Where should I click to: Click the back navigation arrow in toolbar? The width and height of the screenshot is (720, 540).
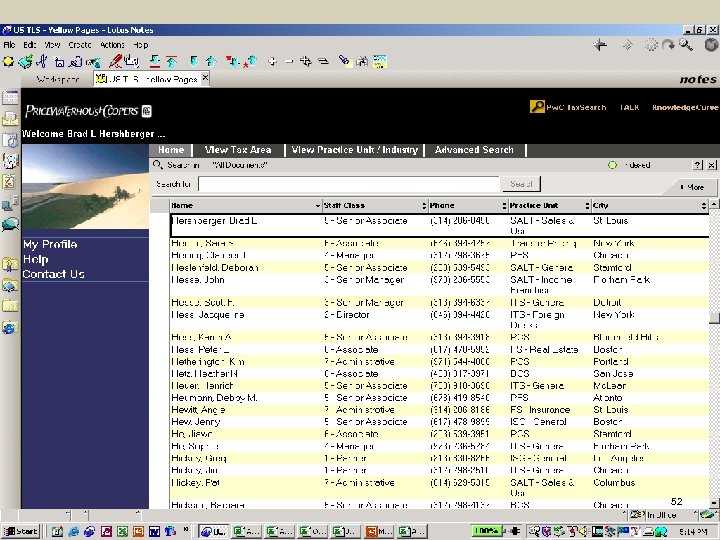coord(601,44)
